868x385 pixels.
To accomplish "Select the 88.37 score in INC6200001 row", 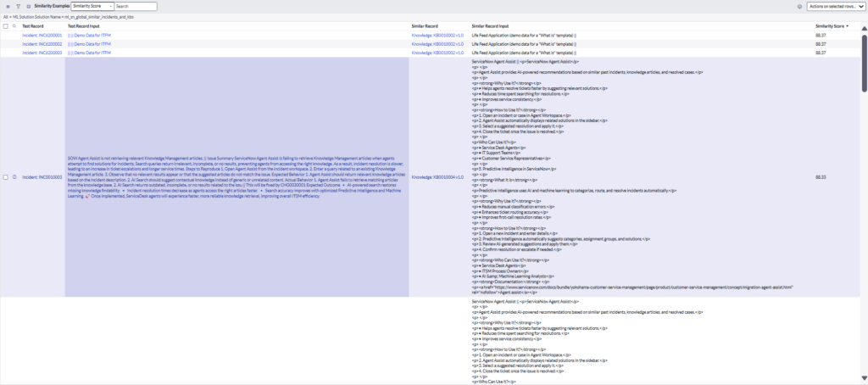I will pyautogui.click(x=821, y=35).
